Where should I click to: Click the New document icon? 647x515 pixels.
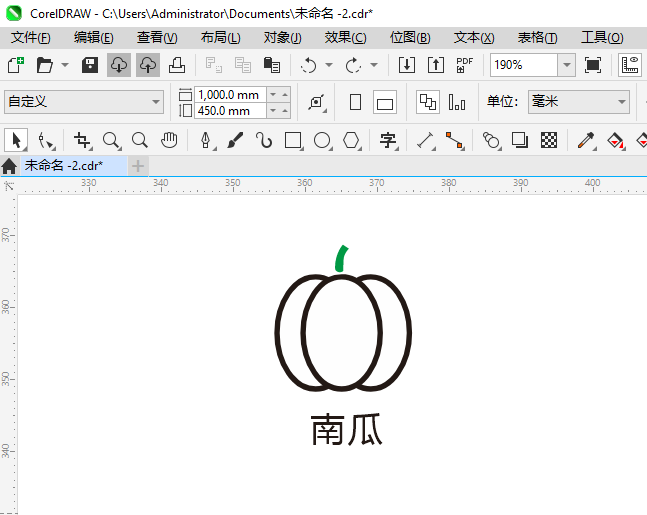point(16,65)
